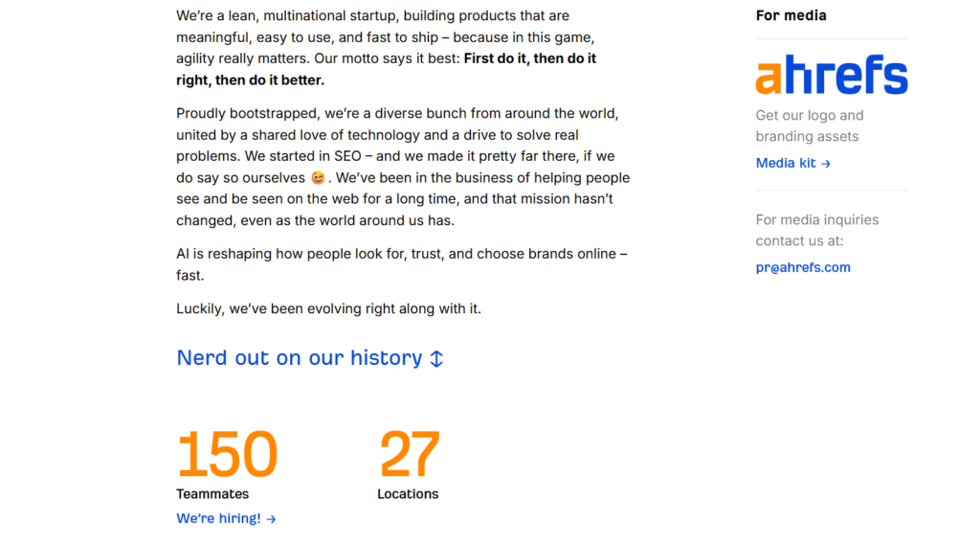The height and width of the screenshot is (546, 980).
Task: Click the orange 27 locations number
Action: coord(410,453)
